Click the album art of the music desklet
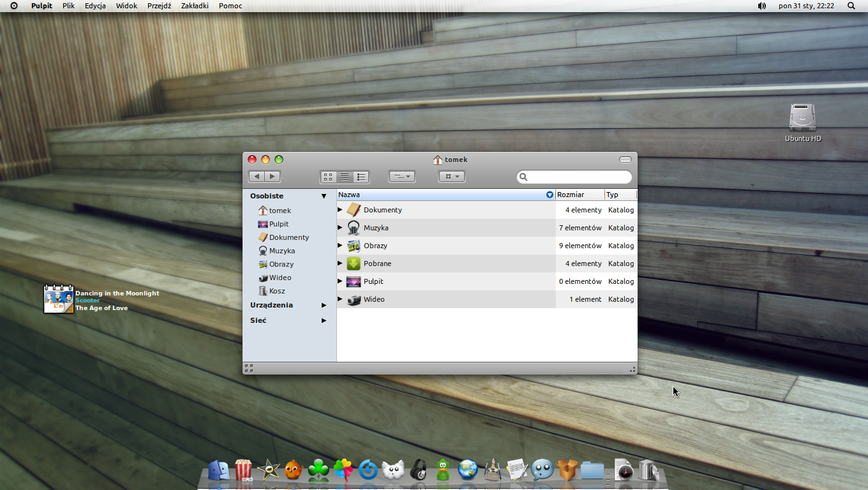 point(58,299)
